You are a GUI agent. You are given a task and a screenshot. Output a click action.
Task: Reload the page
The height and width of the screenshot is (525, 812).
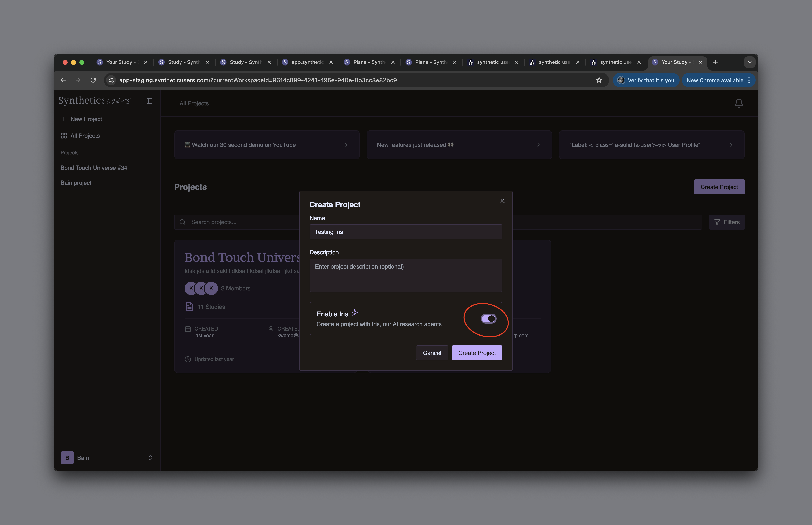coord(93,80)
